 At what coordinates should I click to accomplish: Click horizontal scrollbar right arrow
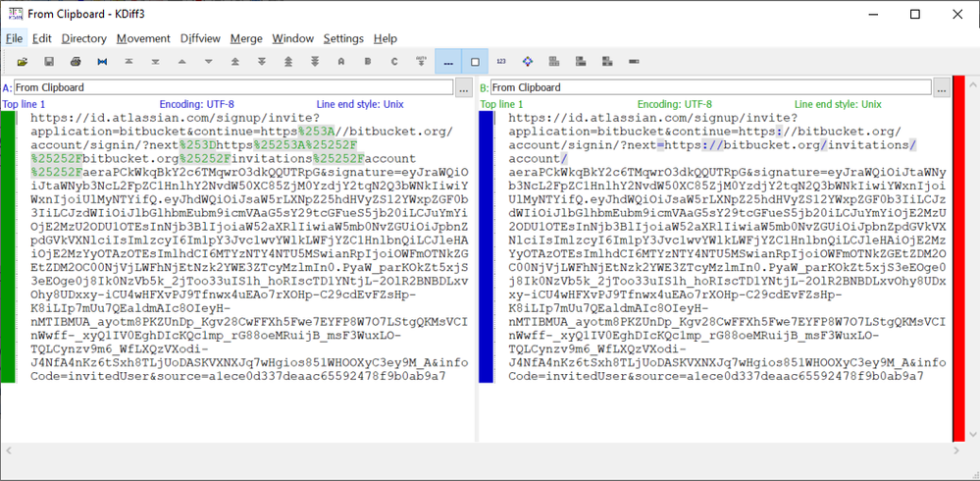[x=958, y=450]
